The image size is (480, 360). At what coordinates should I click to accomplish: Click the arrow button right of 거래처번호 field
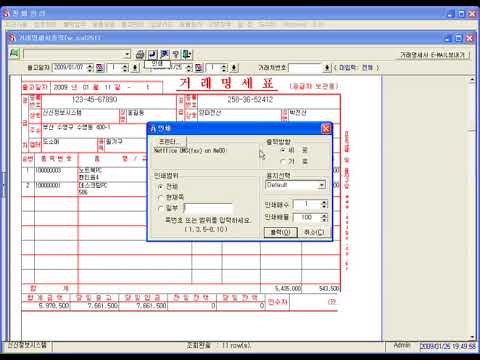pos(327,68)
